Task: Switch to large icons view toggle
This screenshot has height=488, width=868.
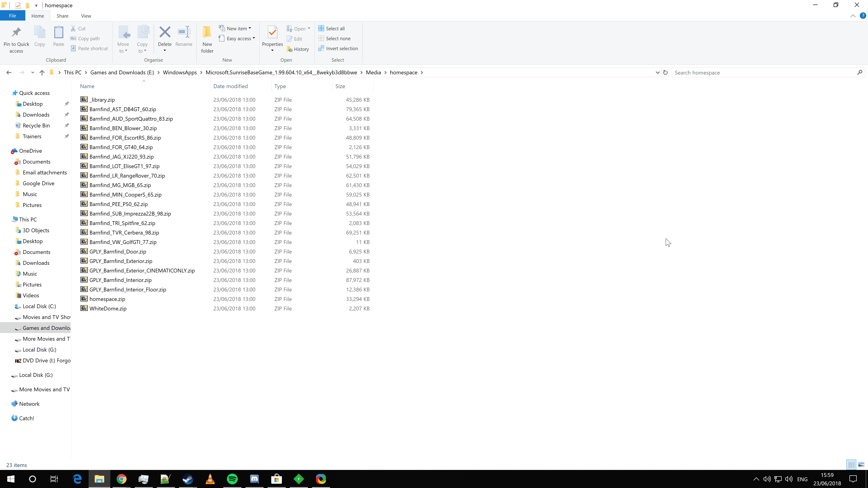Action: coord(861,465)
